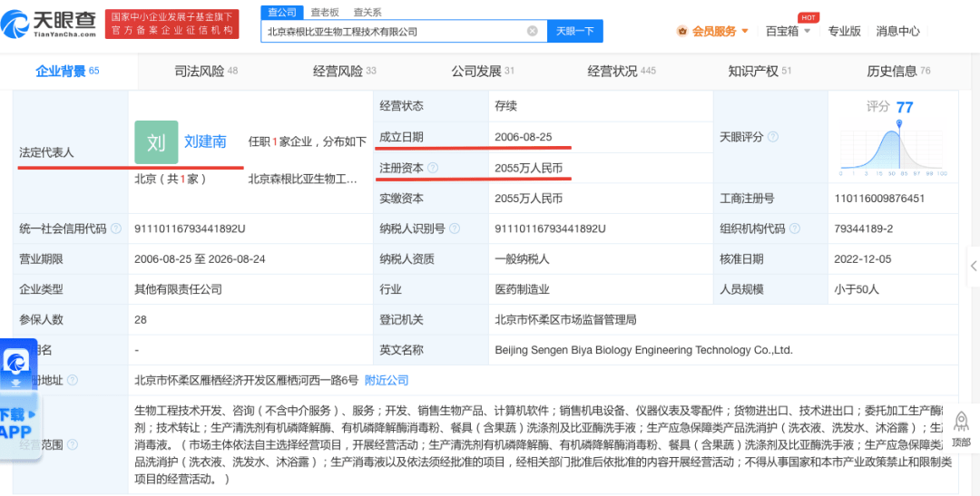Click the help icon beside 统一社会信用代码
This screenshot has height=496, width=980.
(116, 229)
